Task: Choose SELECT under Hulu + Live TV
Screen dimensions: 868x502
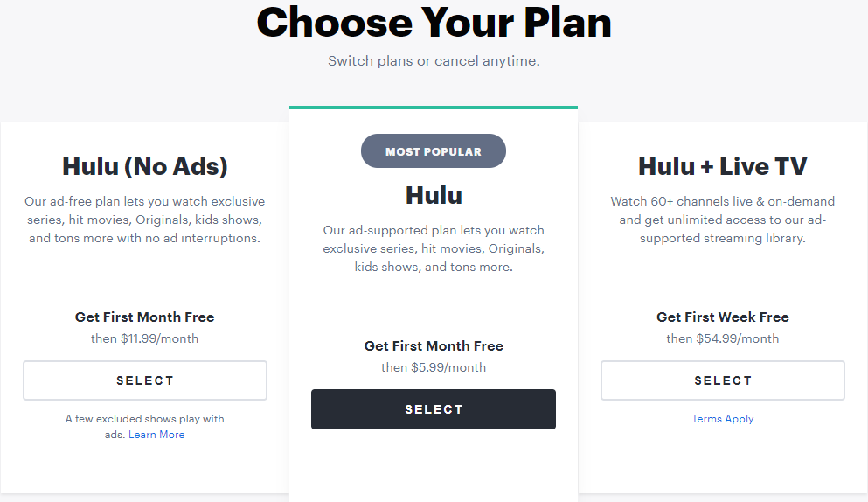Action: (722, 380)
